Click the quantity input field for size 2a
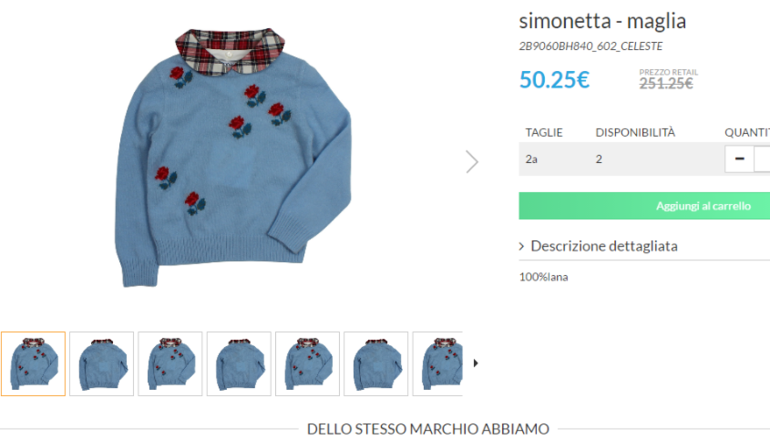This screenshot has width=770, height=439. (762, 159)
